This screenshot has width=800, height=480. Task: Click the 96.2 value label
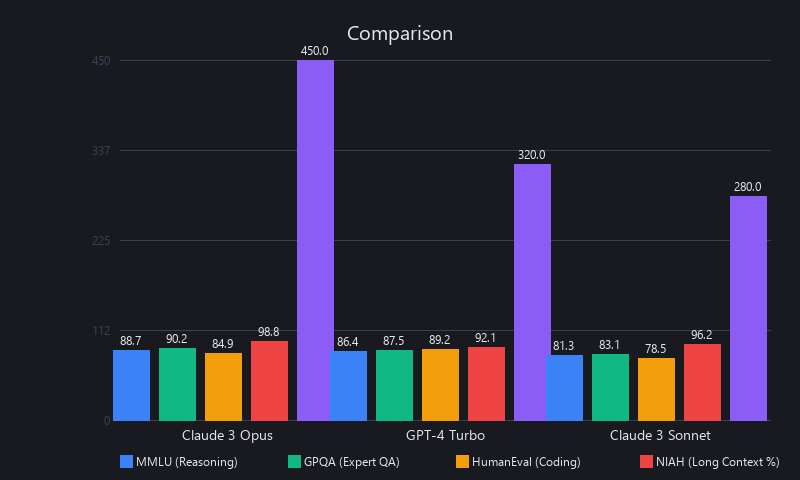pos(701,335)
